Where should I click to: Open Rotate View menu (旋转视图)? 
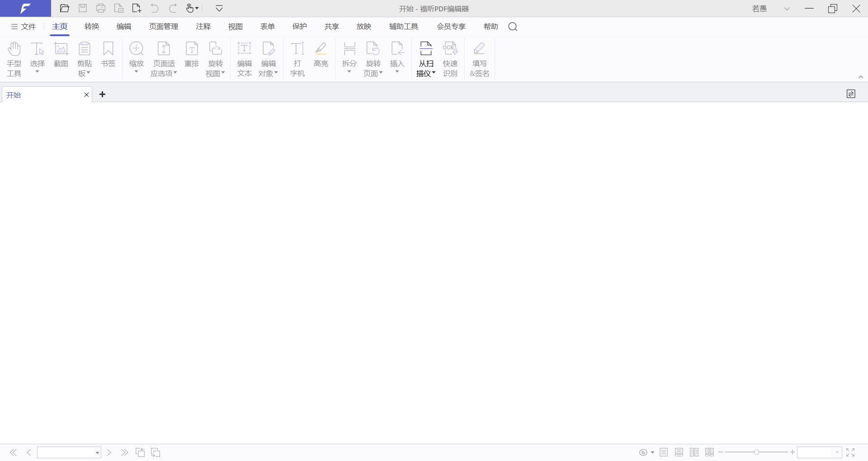[215, 59]
